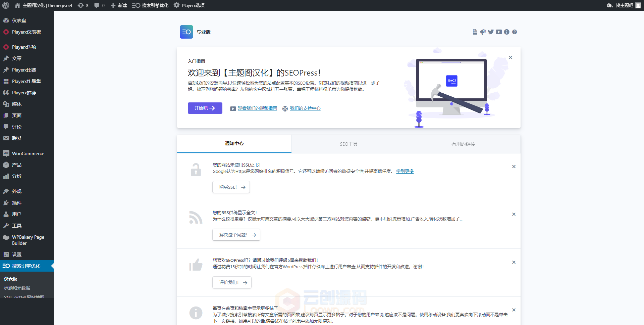Click 新建 in the admin bar

tap(119, 5)
